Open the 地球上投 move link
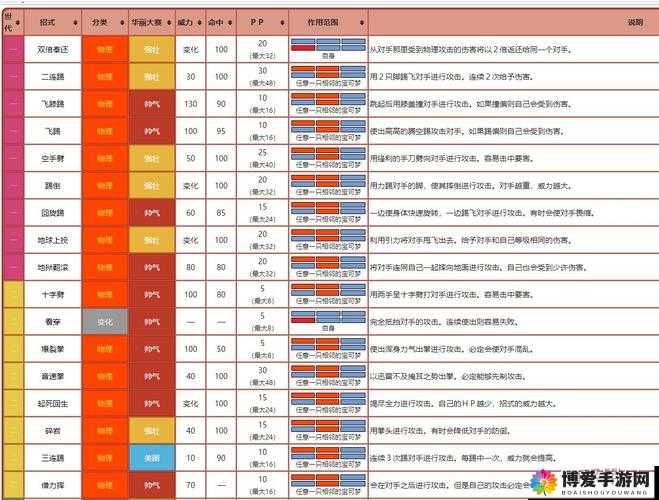 pyautogui.click(x=53, y=240)
